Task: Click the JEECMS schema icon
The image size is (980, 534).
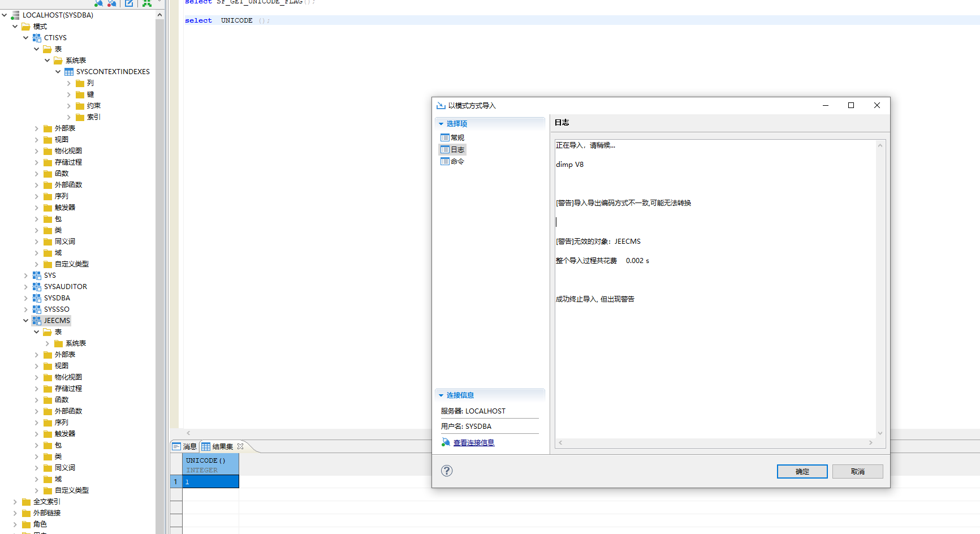Action: coord(37,321)
